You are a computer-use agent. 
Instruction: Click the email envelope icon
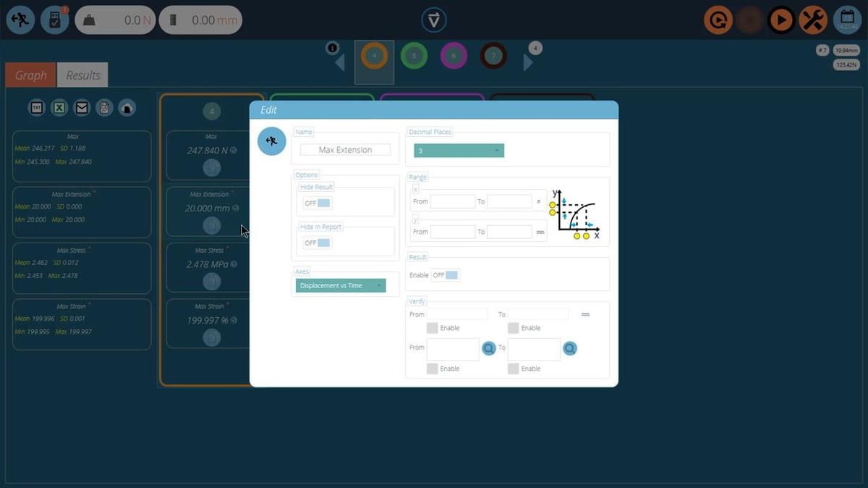[82, 108]
